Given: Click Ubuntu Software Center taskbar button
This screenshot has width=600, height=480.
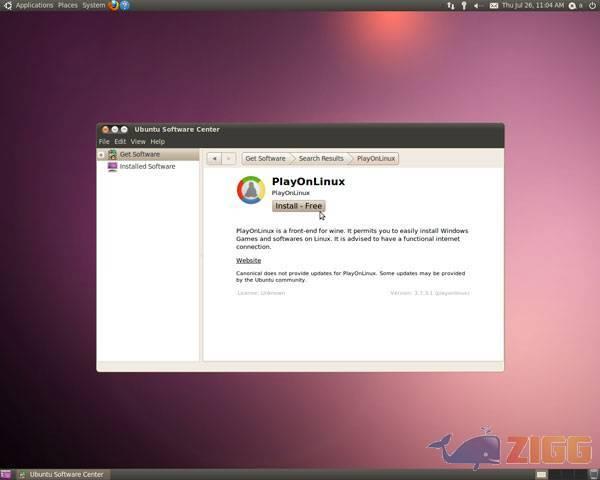Looking at the screenshot, I should 63,475.
